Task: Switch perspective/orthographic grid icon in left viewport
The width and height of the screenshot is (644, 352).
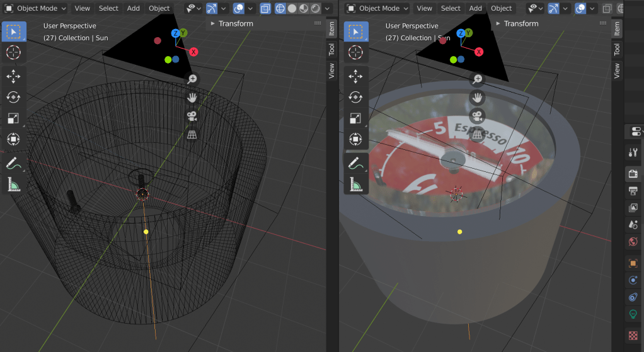Action: (192, 135)
